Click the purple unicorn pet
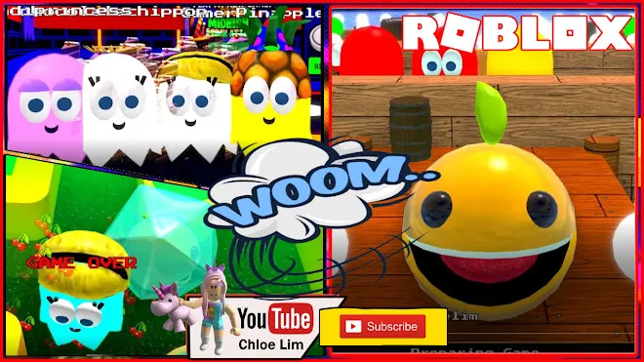Image resolution: width=644 pixels, height=362 pixels. [x=173, y=307]
